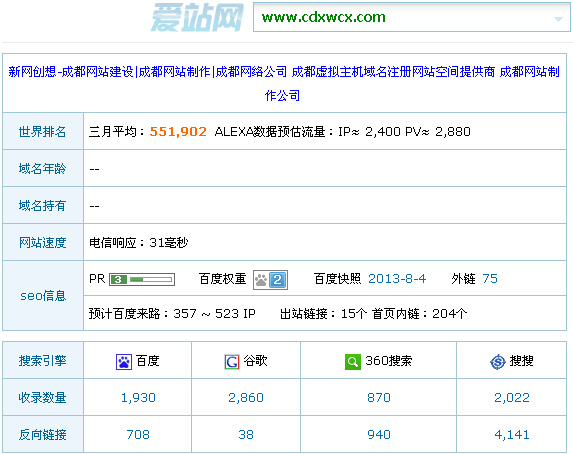The height and width of the screenshot is (454, 573).
Task: Click the 百度权重 badge showing 2
Action: click(x=270, y=280)
